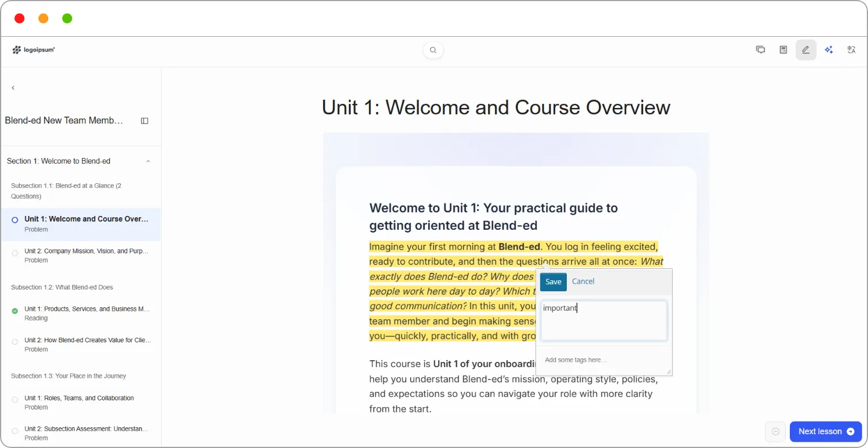Click status circle for Unit 1: Welcome and Course Overview

(x=15, y=220)
